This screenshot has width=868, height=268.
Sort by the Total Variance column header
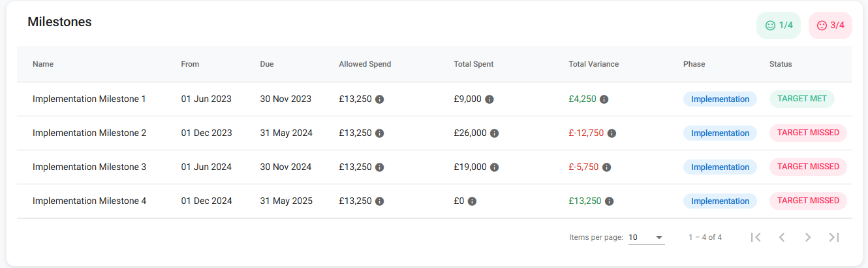click(x=593, y=64)
